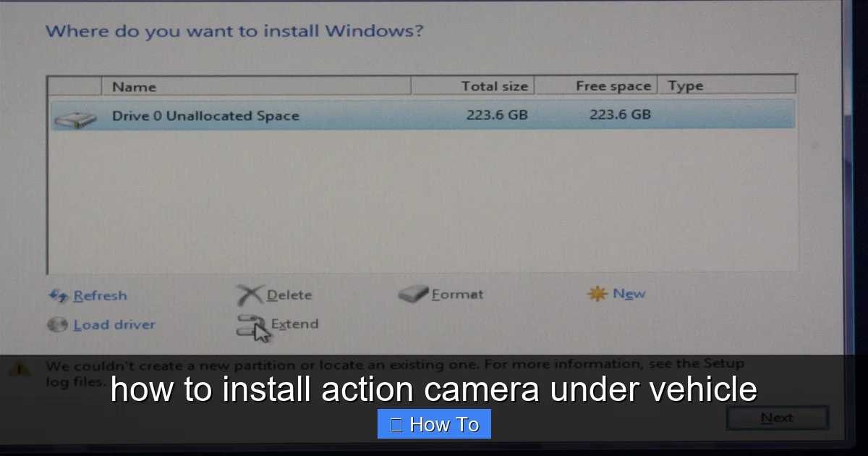Click the Format drive icon
The height and width of the screenshot is (456, 868).
(x=413, y=295)
